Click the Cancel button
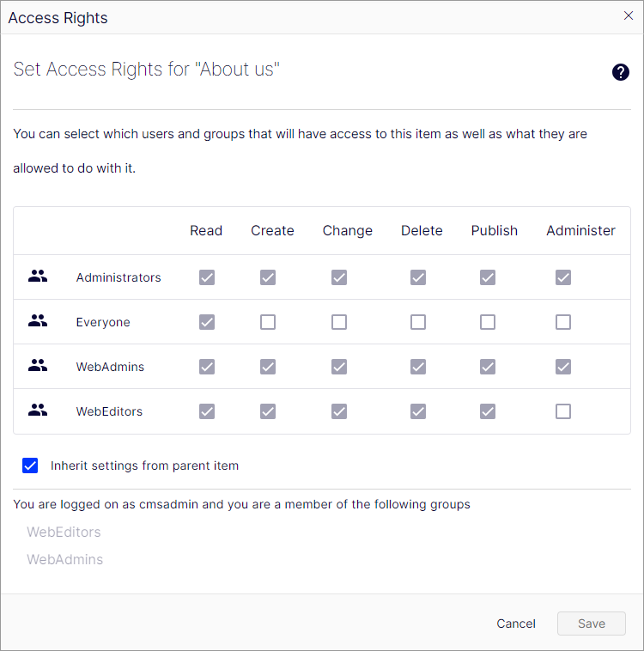The height and width of the screenshot is (651, 644). tap(516, 624)
